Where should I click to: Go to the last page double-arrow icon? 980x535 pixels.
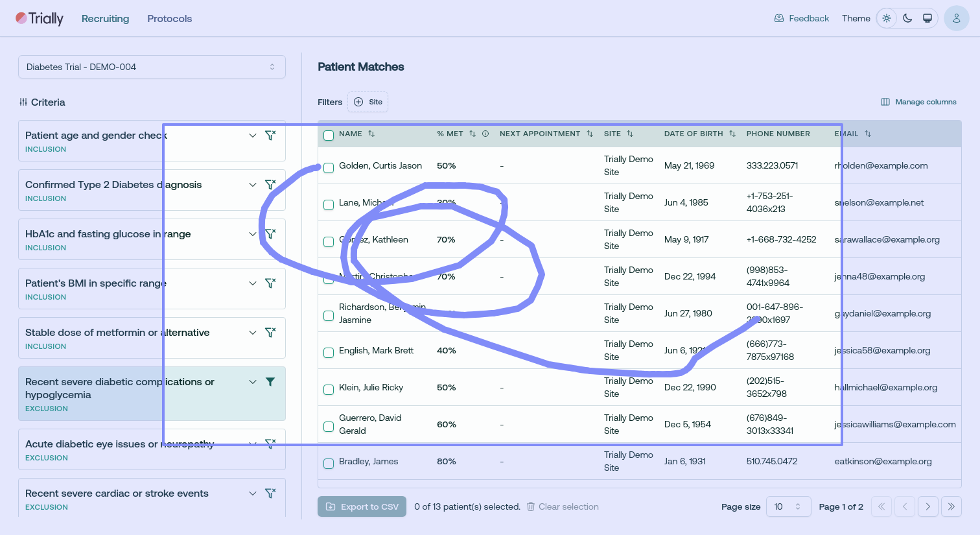click(x=951, y=506)
